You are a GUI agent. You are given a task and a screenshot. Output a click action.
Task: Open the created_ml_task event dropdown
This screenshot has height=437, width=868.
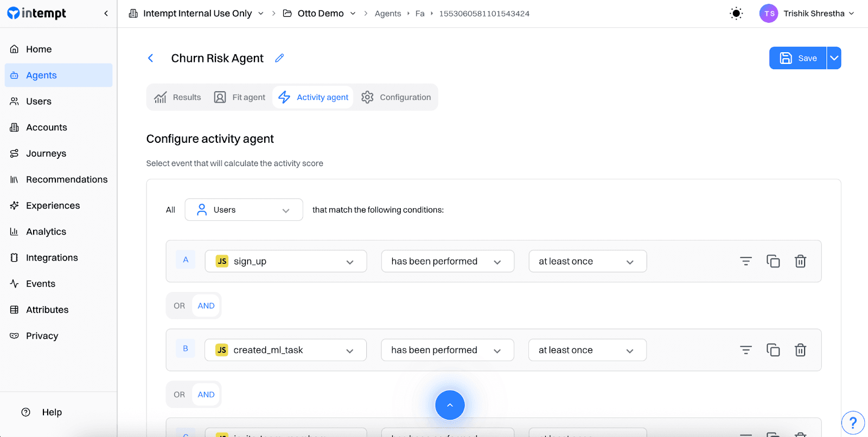click(286, 350)
